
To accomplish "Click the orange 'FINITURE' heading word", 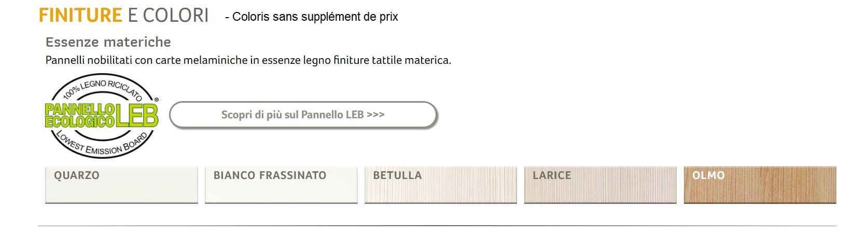I will click(80, 15).
